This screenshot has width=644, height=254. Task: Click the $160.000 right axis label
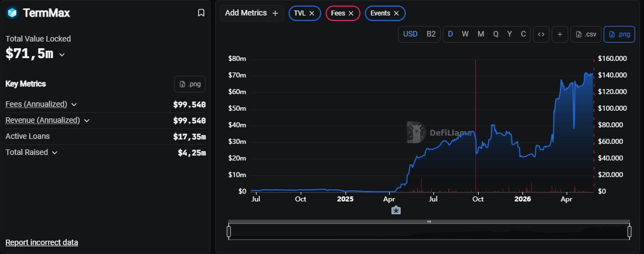click(612, 59)
